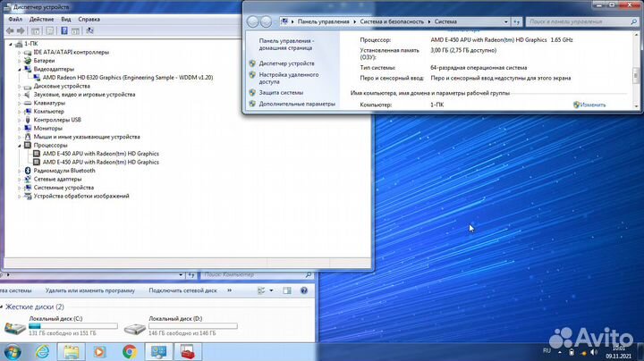Click the Изменить settings link
Screen dimensions: 644x361
point(592,105)
